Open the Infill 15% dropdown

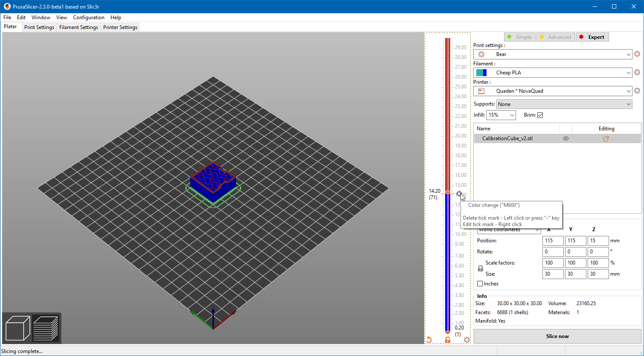pos(501,115)
